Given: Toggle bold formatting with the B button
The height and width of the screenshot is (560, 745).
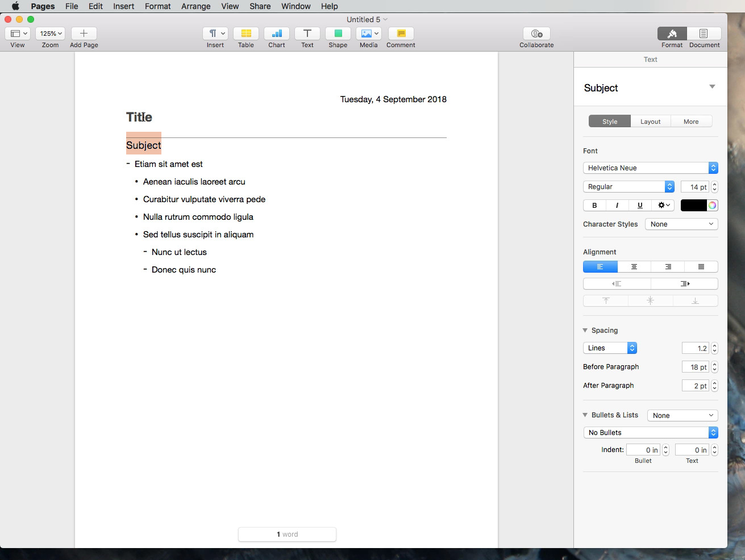Looking at the screenshot, I should [594, 206].
